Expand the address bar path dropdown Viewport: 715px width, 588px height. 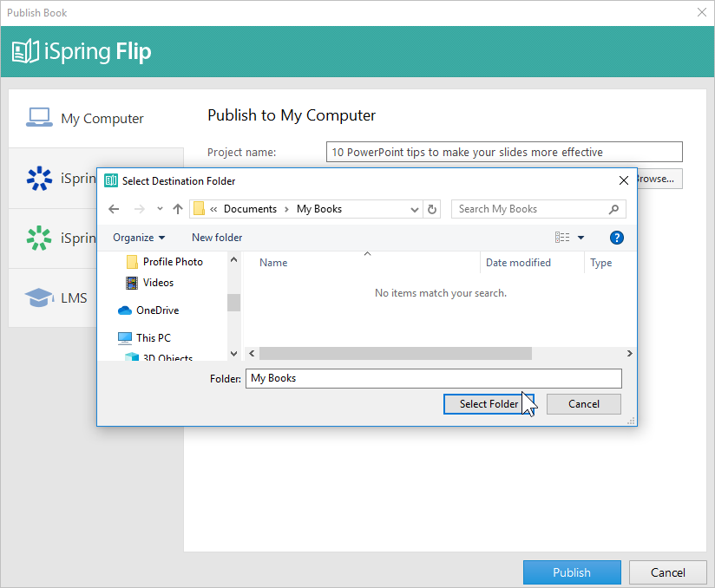click(x=415, y=210)
